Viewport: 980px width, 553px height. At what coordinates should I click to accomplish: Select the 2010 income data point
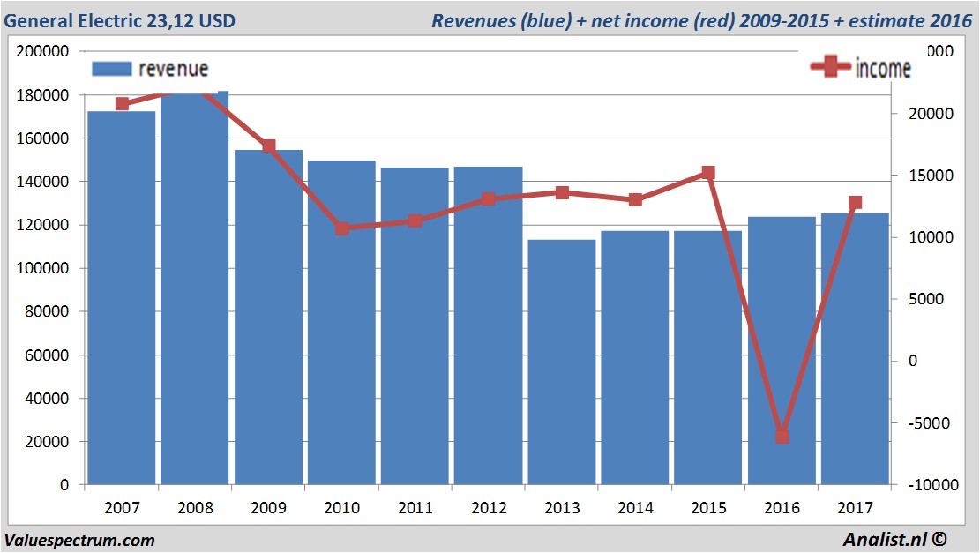[342, 228]
